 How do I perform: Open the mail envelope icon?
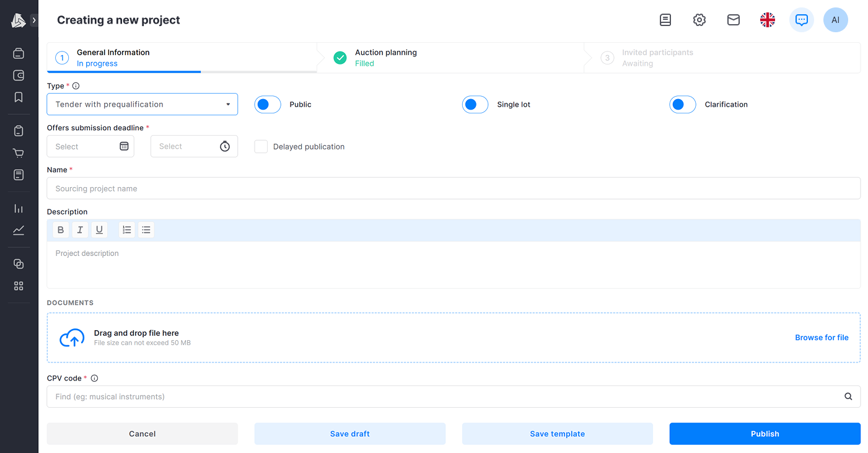coord(734,20)
